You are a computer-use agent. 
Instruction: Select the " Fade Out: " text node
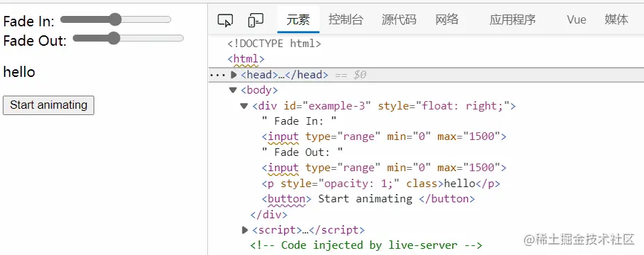[302, 152]
